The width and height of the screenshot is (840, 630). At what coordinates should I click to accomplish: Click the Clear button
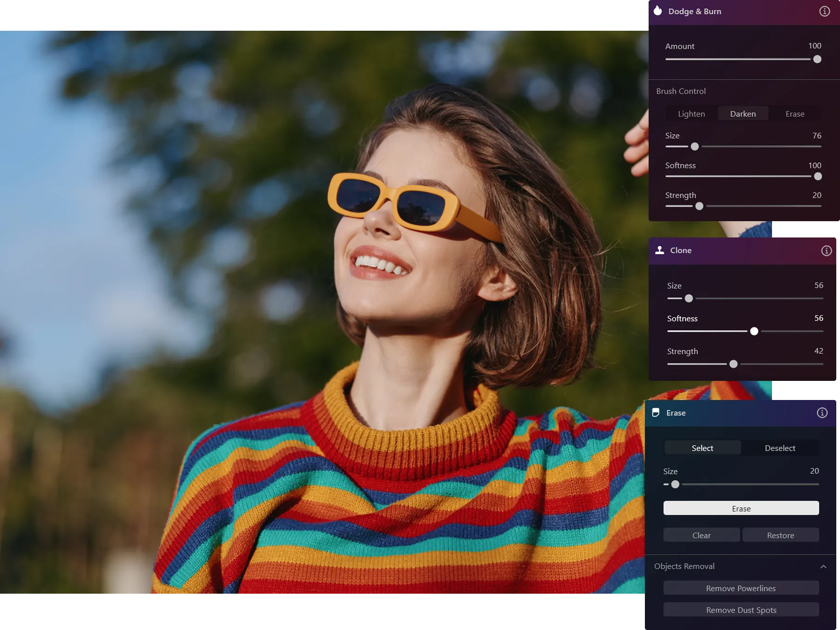click(702, 535)
